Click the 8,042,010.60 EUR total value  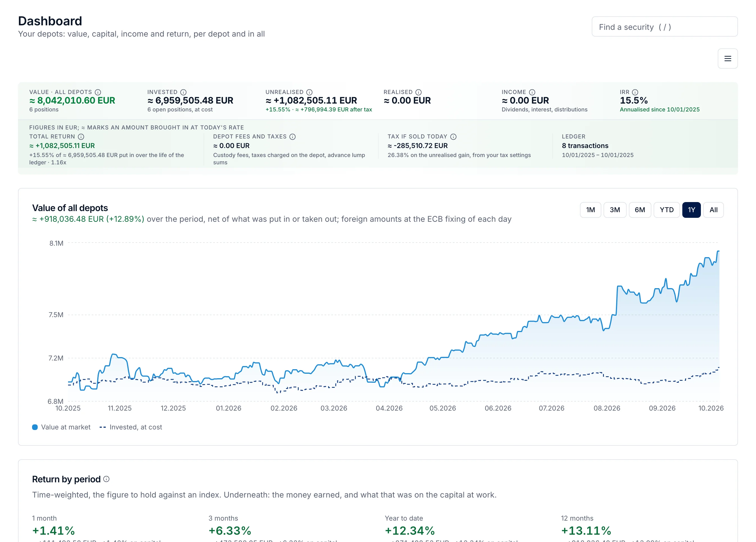[72, 100]
